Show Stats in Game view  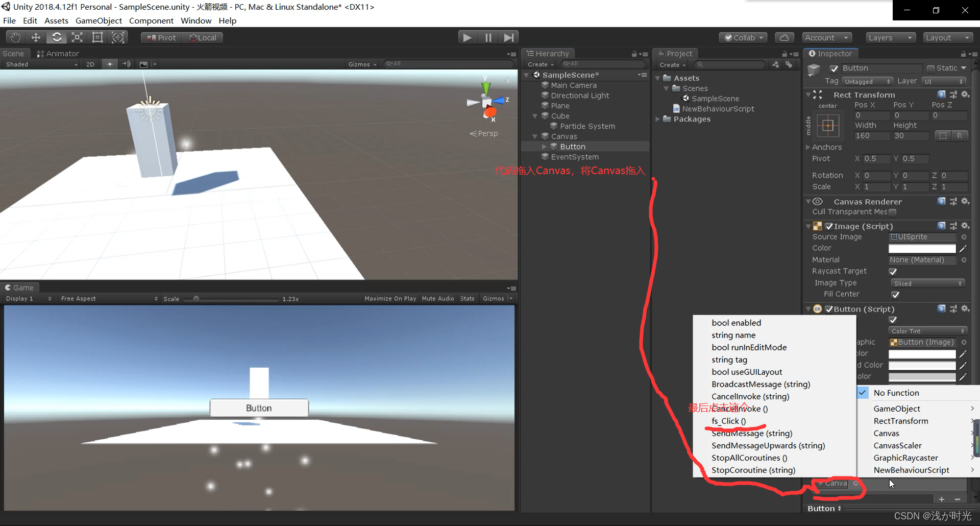[x=467, y=299]
